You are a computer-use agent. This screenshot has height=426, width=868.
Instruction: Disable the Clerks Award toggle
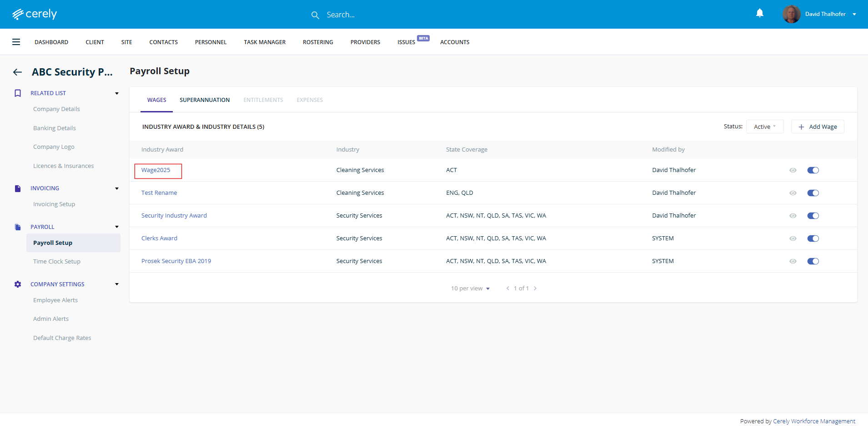[813, 238]
